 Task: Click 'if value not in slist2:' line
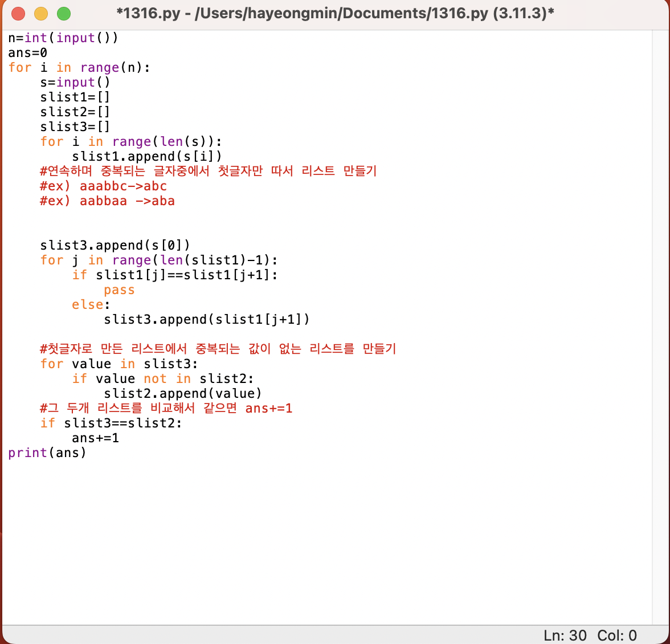click(163, 378)
